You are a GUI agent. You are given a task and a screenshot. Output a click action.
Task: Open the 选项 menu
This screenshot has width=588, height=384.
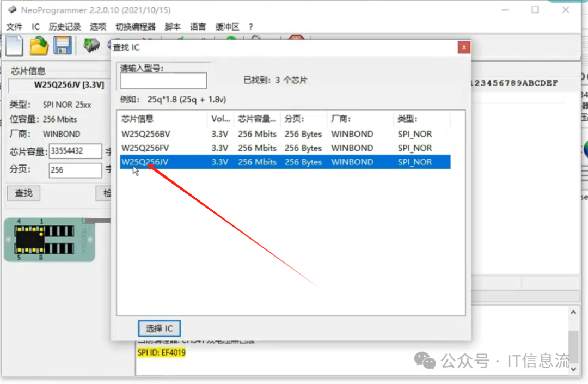[x=98, y=27]
